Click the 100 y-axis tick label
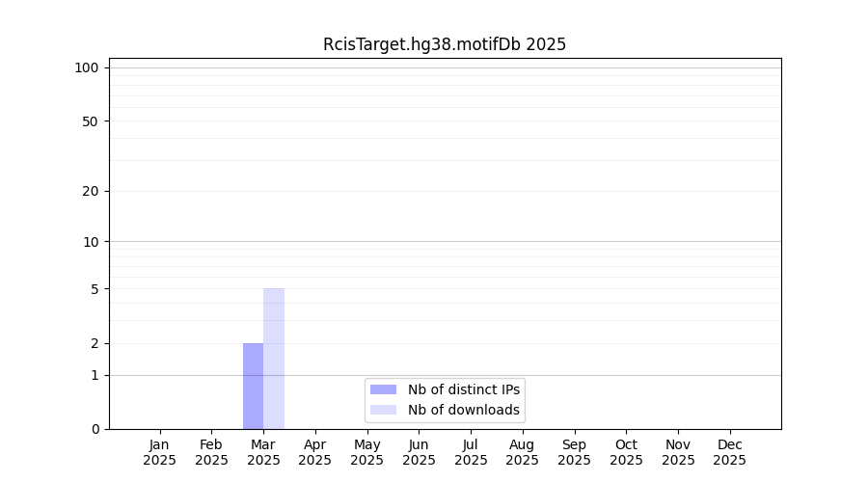This screenshot has height=482, width=868. point(87,67)
